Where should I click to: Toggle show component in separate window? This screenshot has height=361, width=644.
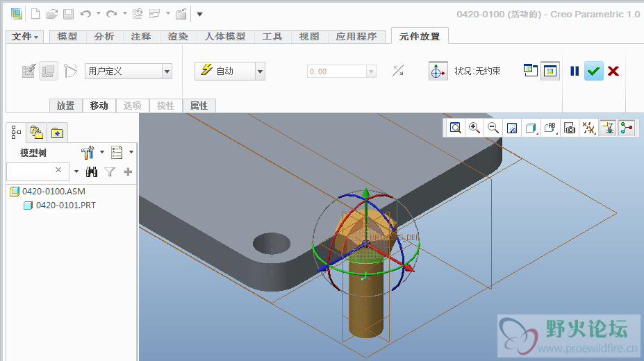coord(531,71)
